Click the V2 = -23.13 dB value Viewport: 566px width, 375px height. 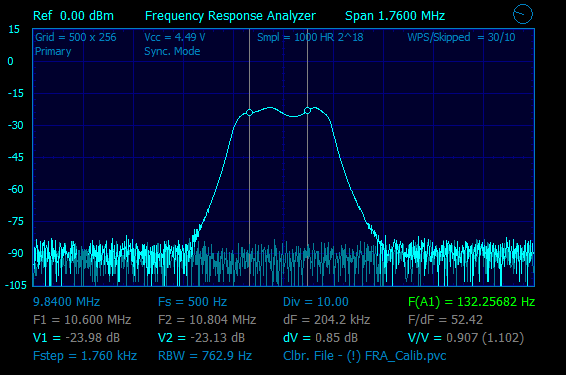(x=201, y=338)
